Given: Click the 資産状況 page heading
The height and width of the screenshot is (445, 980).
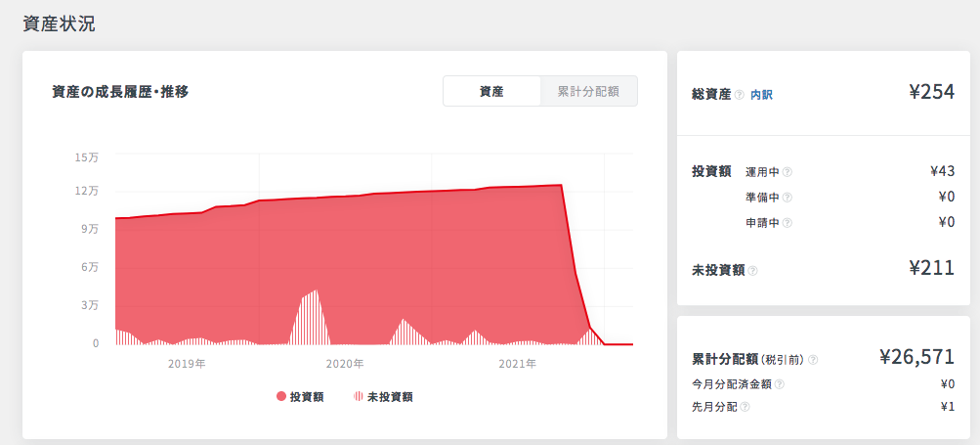Looking at the screenshot, I should (x=59, y=23).
